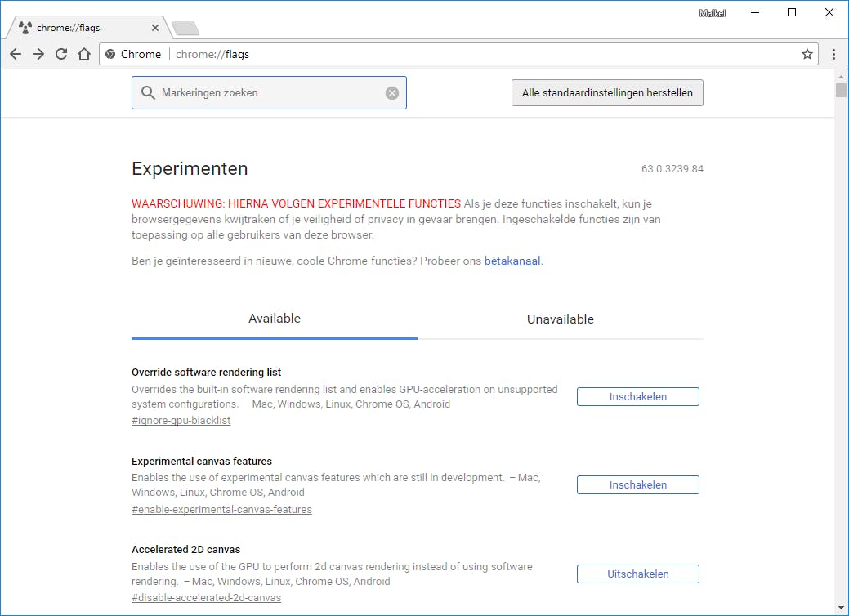Minimize the Chrome window

tap(755, 12)
